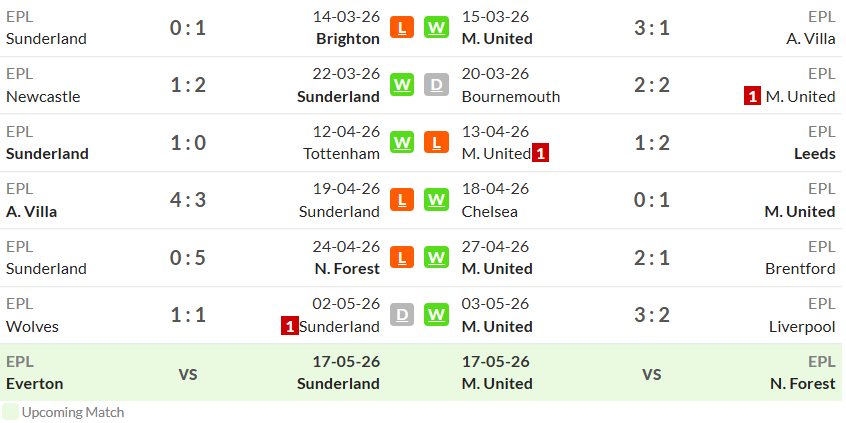Viewport: 846px width, 423px height.
Task: Click VS for Everton versus Sunderland
Action: click(188, 374)
